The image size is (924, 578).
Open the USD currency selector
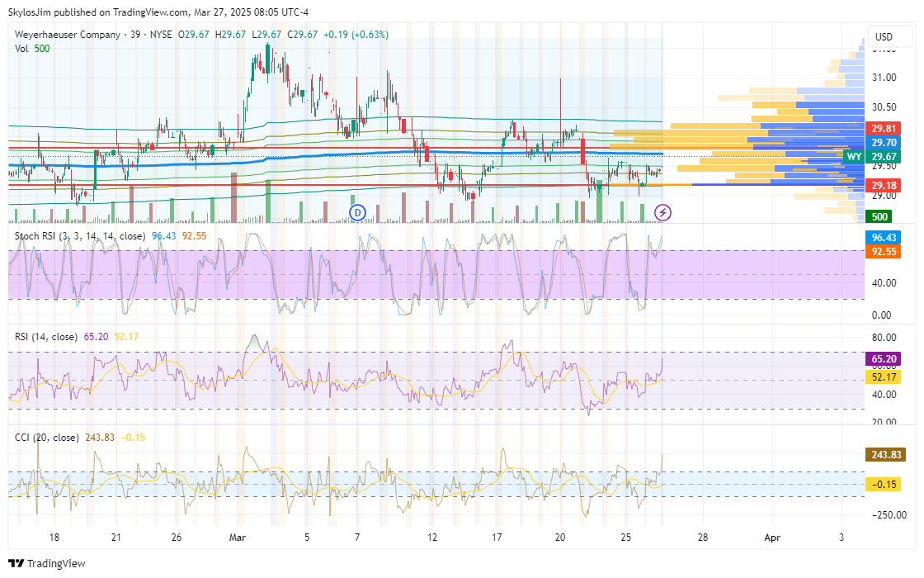pyautogui.click(x=884, y=37)
